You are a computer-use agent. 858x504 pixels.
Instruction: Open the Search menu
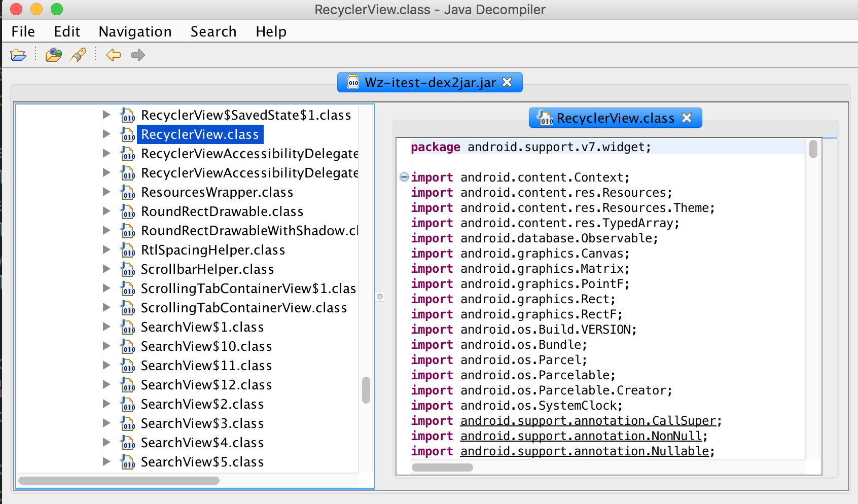pos(213,31)
